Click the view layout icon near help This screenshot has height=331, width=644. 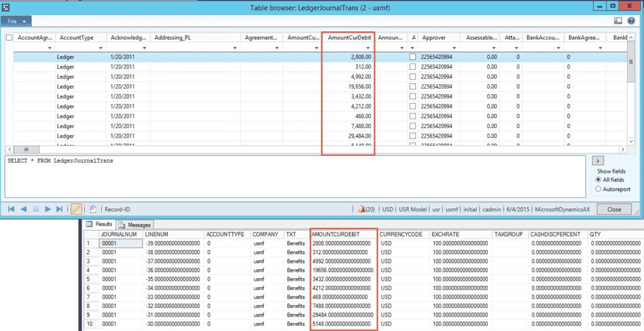coord(618,21)
